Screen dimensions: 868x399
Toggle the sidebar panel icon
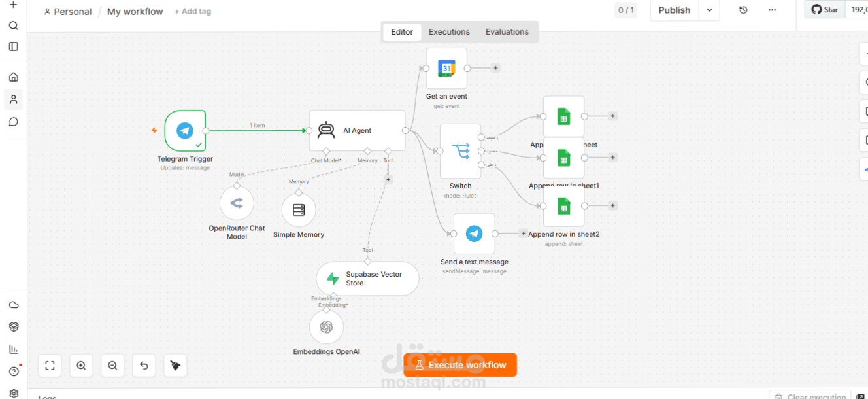coord(13,46)
